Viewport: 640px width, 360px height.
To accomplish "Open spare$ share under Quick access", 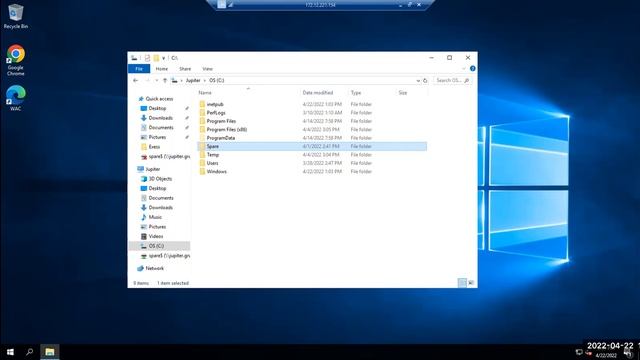I will tap(169, 156).
